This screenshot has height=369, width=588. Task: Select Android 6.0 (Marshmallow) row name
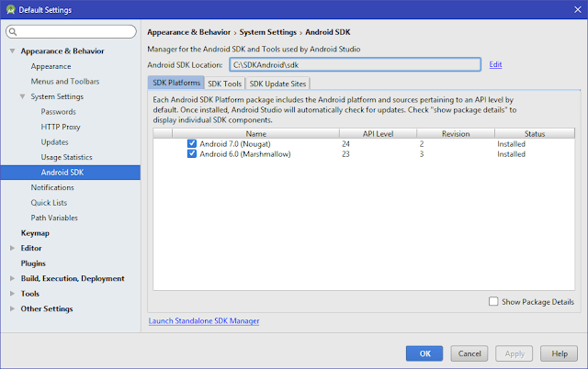point(245,154)
